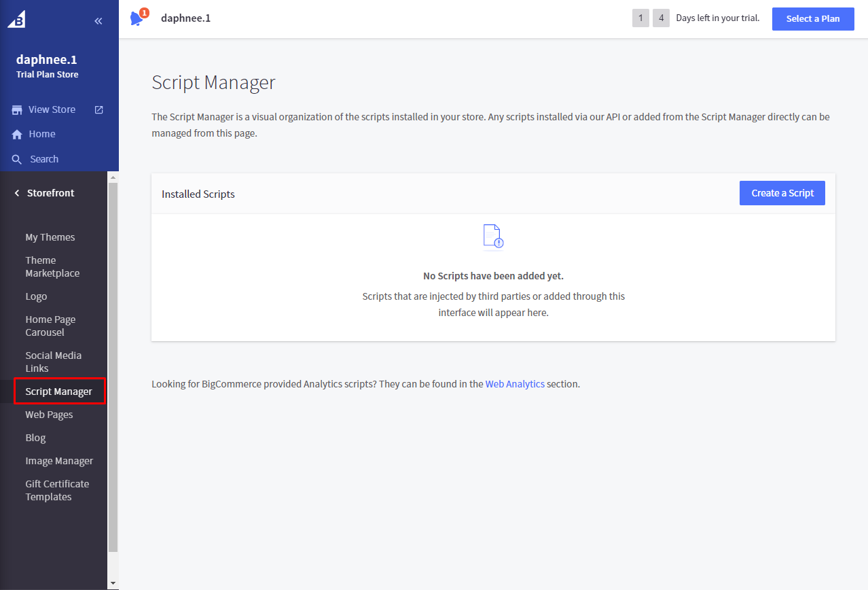Click the daphnee.1 store name in sidebar
Viewport: 868px width, 590px height.
[x=47, y=60]
